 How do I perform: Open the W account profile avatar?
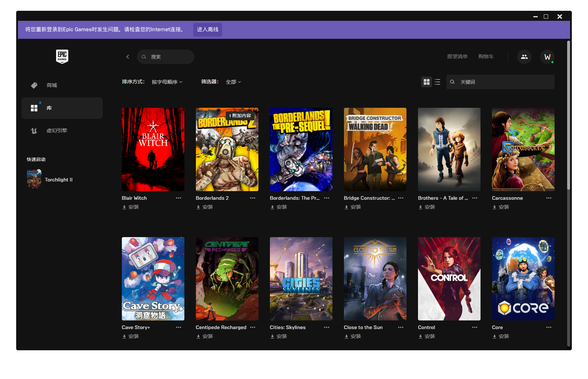[x=547, y=57]
